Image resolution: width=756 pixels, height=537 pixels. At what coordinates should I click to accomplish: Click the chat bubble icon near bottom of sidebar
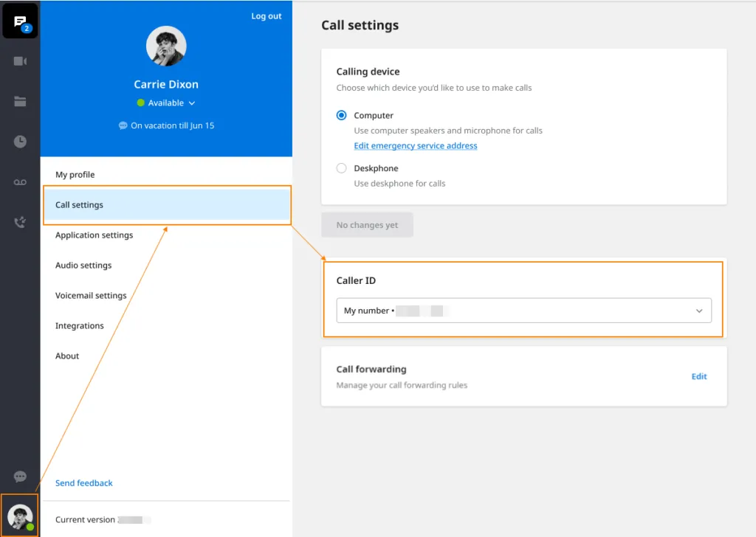coord(20,477)
